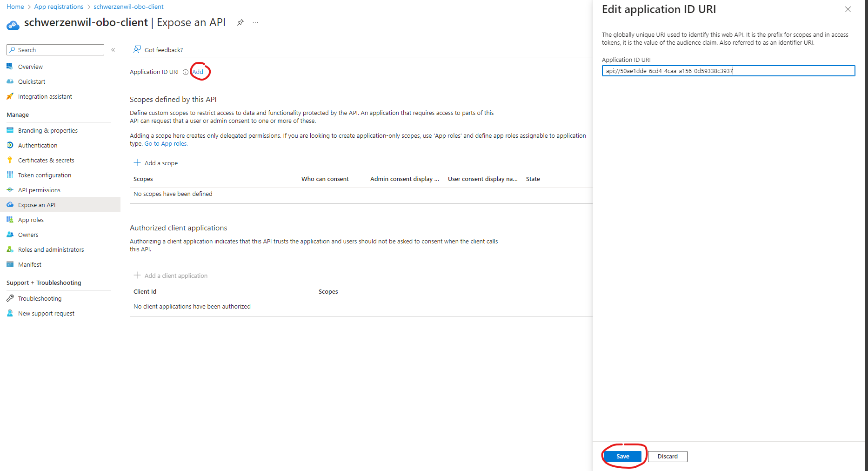Open the Manifest editor
The image size is (868, 471).
(x=29, y=264)
